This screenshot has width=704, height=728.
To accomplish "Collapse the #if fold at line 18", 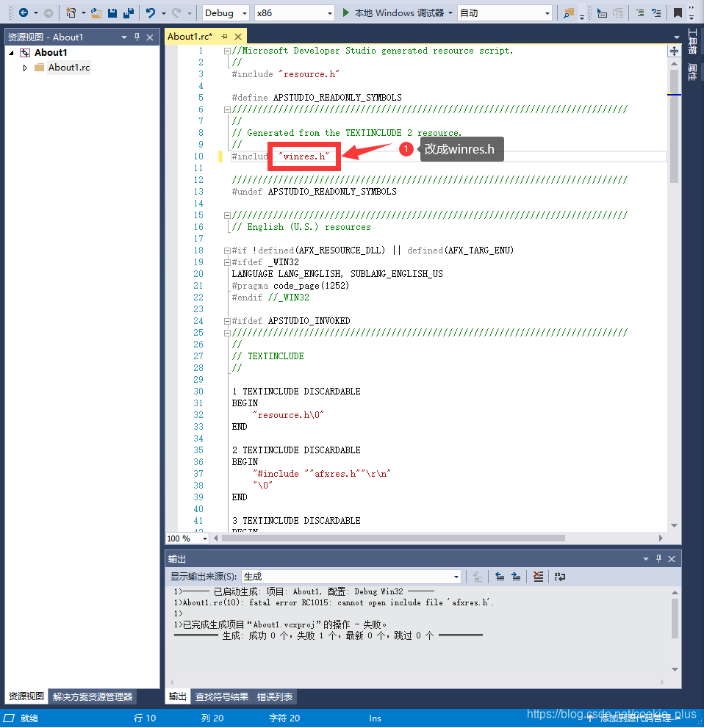I will coord(227,251).
